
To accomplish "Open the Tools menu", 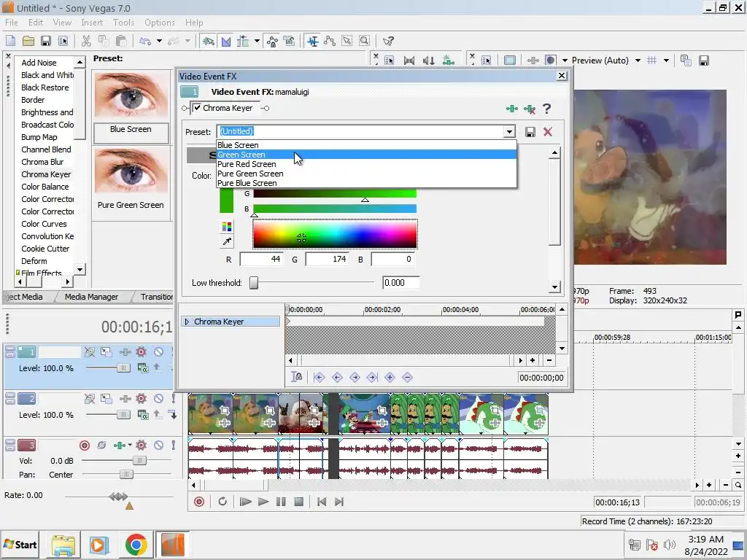I will tap(123, 23).
